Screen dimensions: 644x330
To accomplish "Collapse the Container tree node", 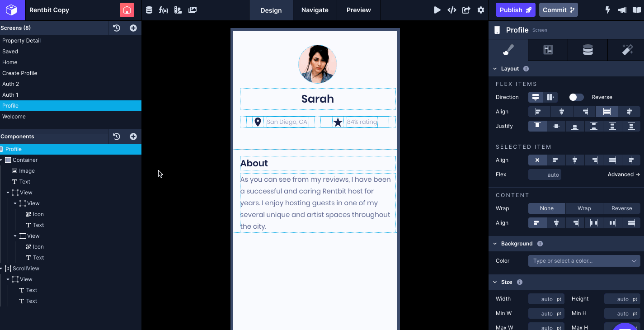I will point(1,160).
